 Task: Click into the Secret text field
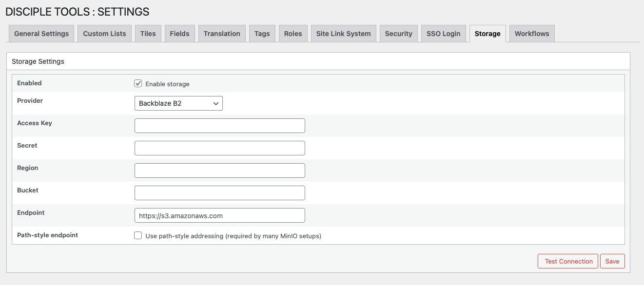(x=219, y=148)
